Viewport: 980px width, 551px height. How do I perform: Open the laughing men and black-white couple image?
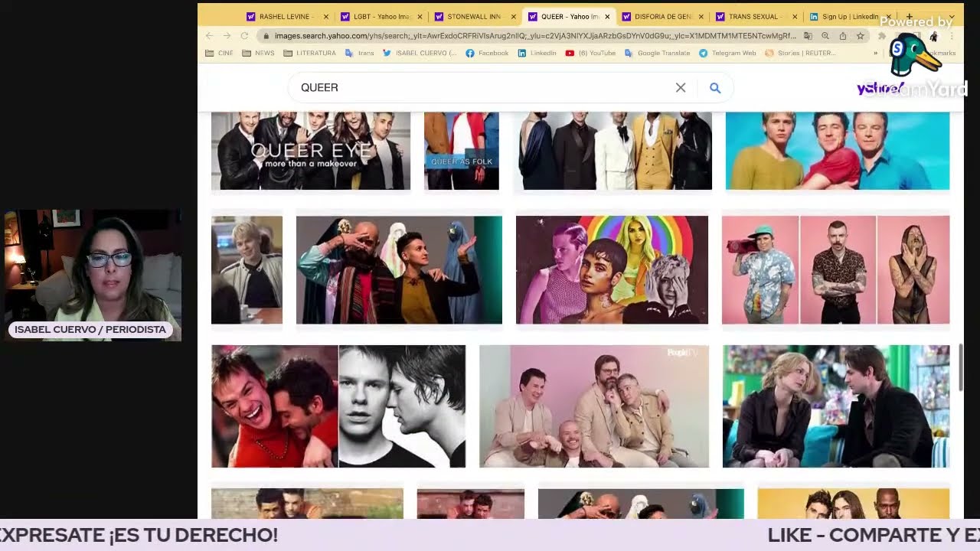[338, 406]
